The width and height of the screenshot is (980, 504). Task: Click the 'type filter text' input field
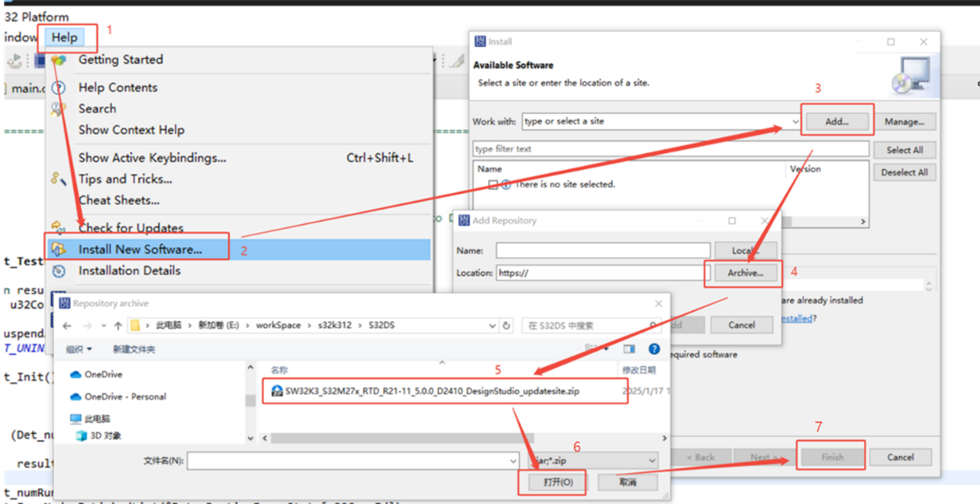(x=670, y=149)
